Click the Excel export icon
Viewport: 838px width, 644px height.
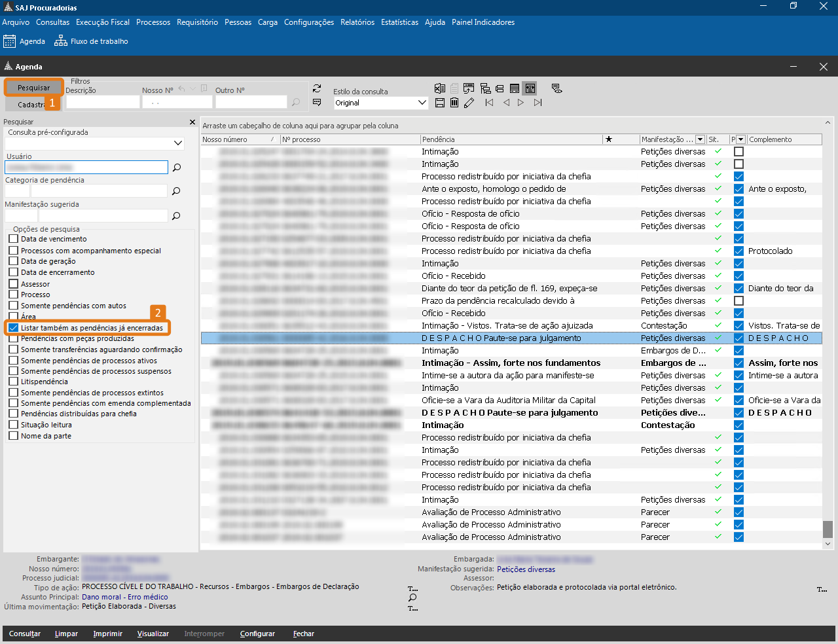[x=440, y=88]
